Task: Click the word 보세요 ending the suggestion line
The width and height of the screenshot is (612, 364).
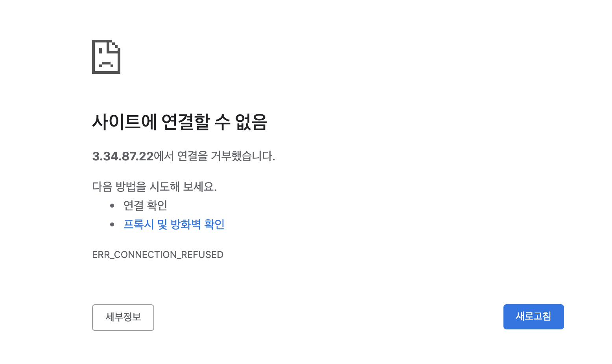Action: [x=198, y=186]
